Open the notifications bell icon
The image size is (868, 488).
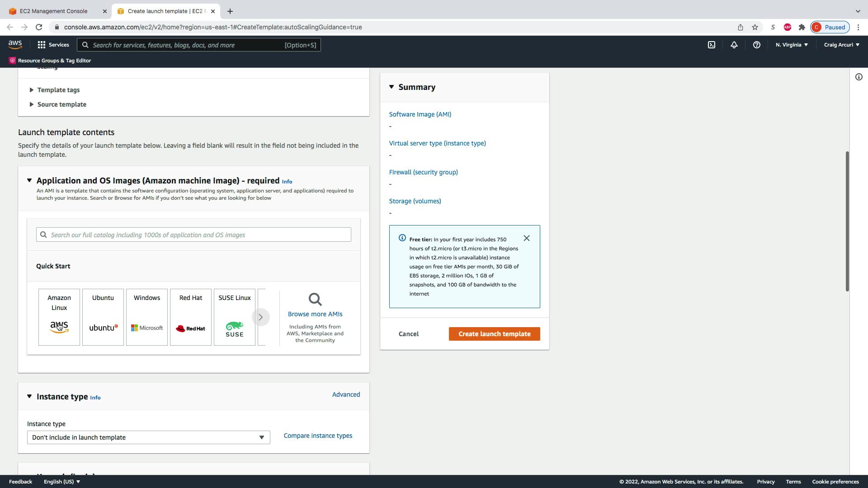(734, 45)
